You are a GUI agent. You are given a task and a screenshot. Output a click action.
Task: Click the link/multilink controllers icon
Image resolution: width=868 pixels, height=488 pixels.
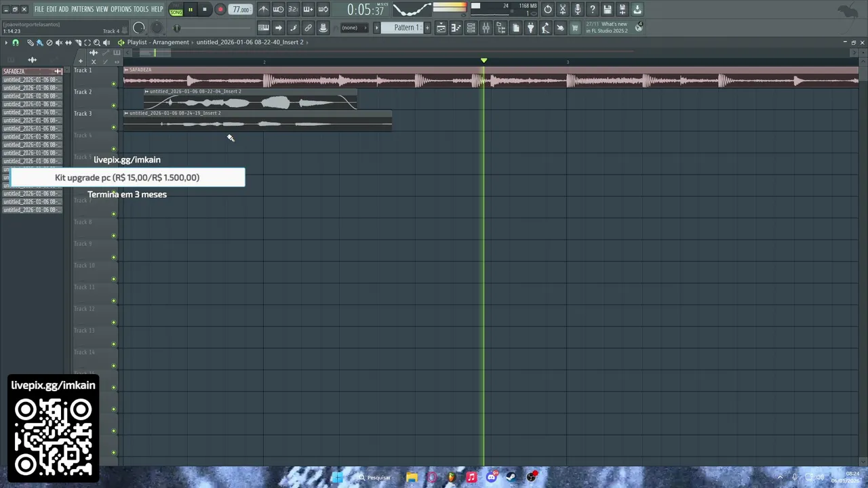click(x=308, y=28)
